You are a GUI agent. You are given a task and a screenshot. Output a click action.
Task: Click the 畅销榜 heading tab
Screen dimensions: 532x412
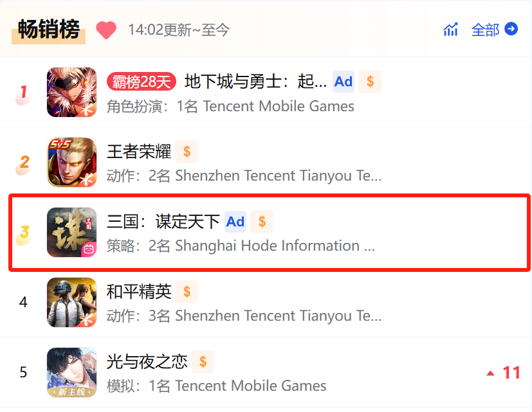[48, 30]
